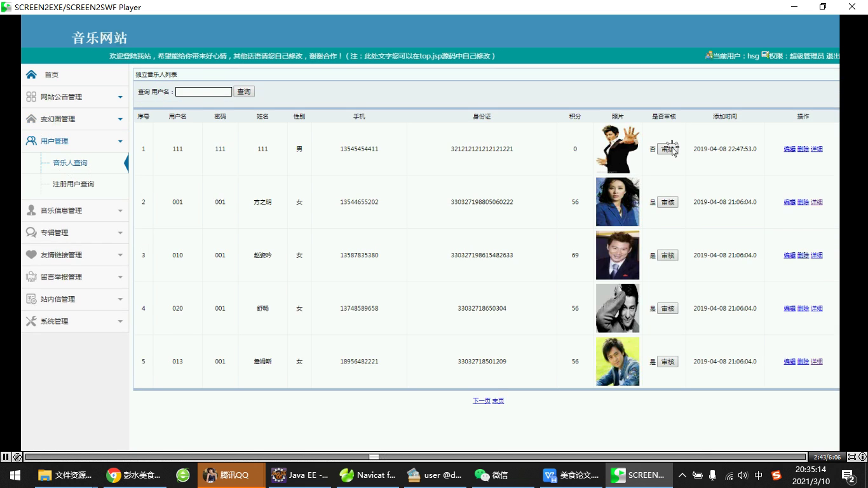Open the 美食论文 document taskbar item
Image resolution: width=868 pixels, height=488 pixels.
click(x=571, y=475)
